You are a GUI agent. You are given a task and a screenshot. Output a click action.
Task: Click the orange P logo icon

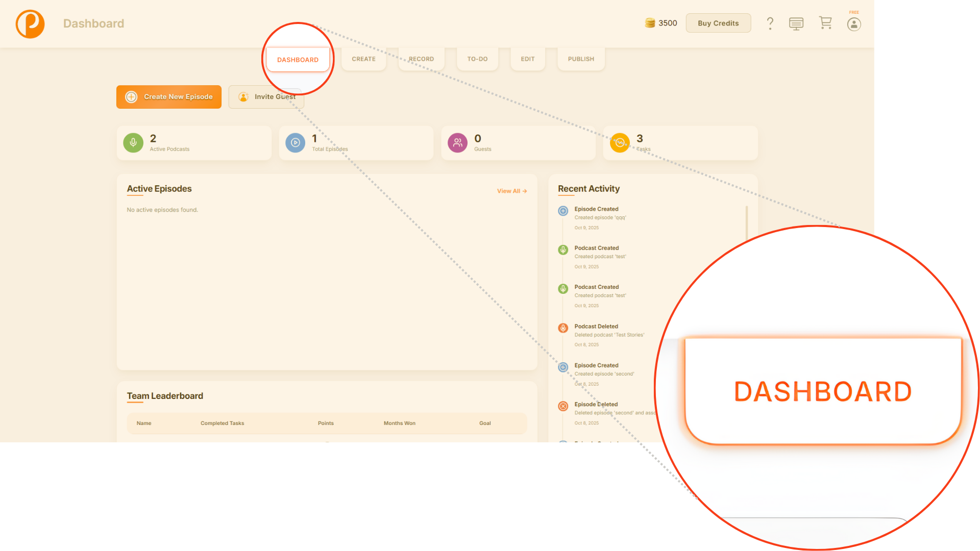coord(30,24)
